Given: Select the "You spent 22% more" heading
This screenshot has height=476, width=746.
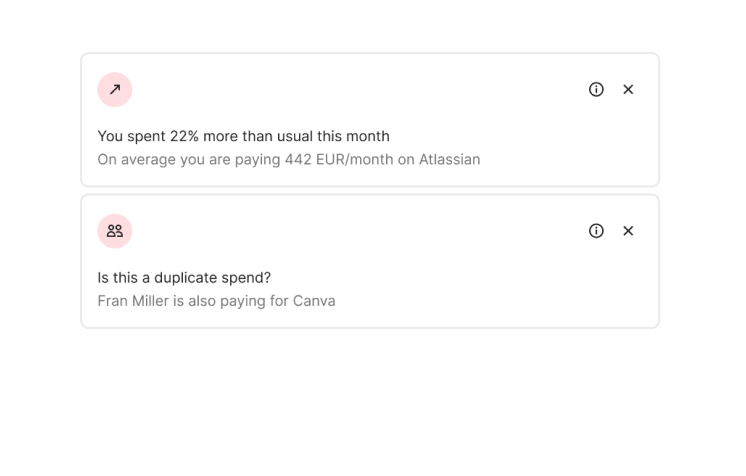Looking at the screenshot, I should [243, 136].
